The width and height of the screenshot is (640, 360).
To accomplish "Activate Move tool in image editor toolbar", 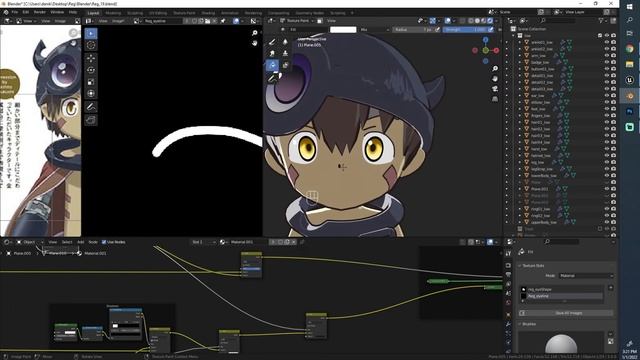I will click(x=91, y=58).
